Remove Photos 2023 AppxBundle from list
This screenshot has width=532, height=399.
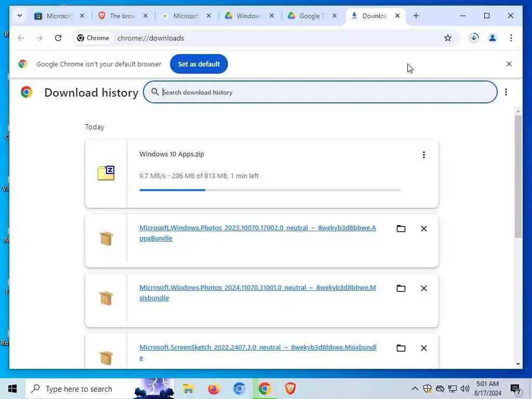(x=424, y=229)
